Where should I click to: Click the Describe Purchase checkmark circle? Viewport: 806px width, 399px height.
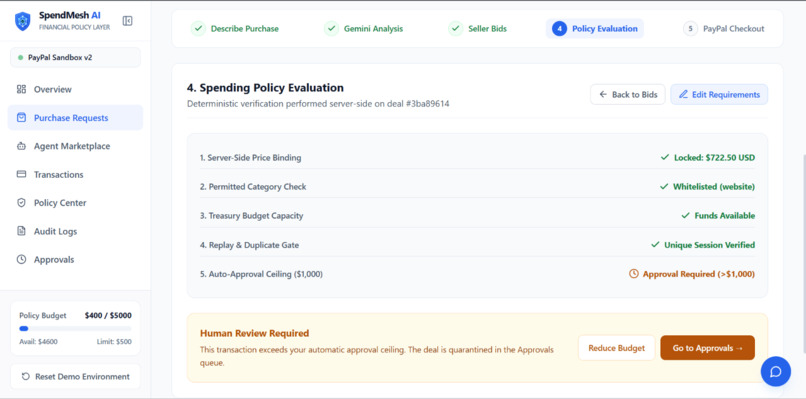coord(198,29)
